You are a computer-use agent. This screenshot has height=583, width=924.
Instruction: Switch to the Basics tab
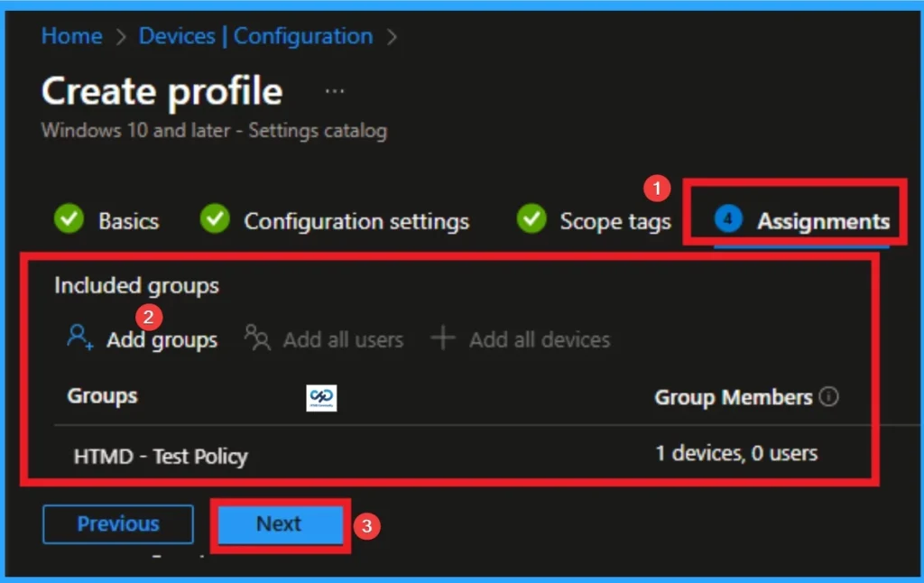(x=127, y=219)
